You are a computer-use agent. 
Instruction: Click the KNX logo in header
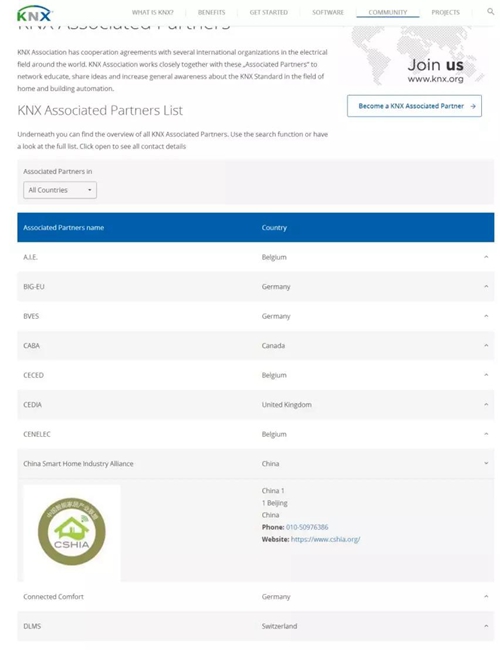(x=34, y=14)
